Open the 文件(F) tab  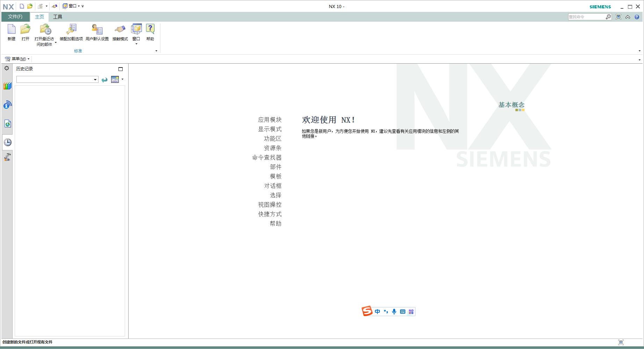15,17
